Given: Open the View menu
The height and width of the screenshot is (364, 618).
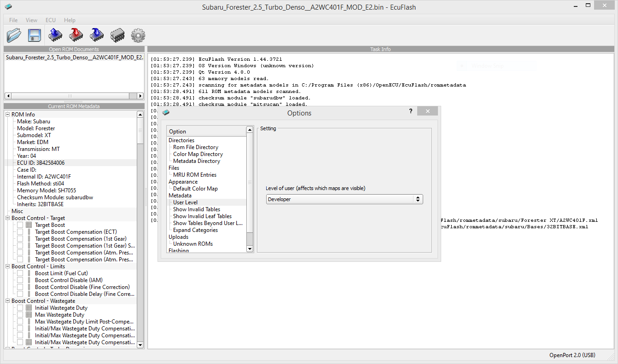Looking at the screenshot, I should 32,20.
